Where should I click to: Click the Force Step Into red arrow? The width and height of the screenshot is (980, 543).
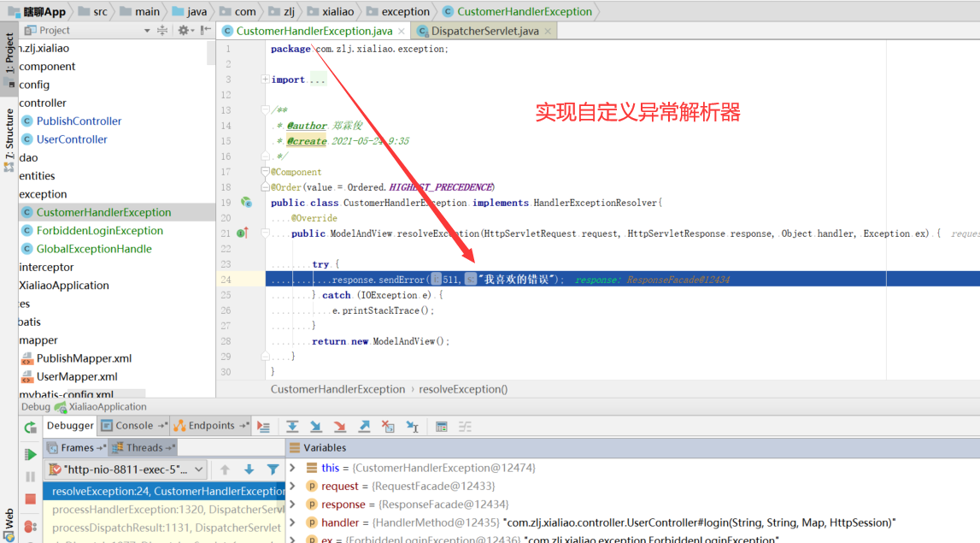pos(340,427)
